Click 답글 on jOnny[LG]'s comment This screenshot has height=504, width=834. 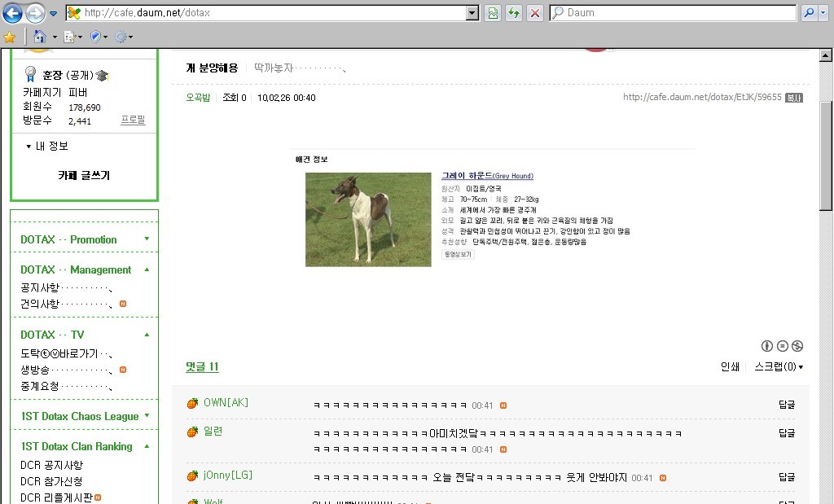click(787, 477)
